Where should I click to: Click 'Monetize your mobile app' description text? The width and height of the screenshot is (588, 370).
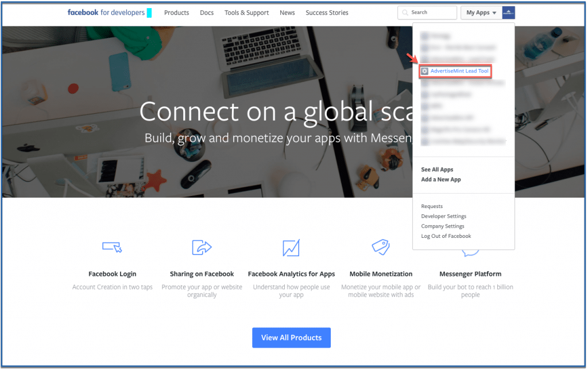(381, 291)
